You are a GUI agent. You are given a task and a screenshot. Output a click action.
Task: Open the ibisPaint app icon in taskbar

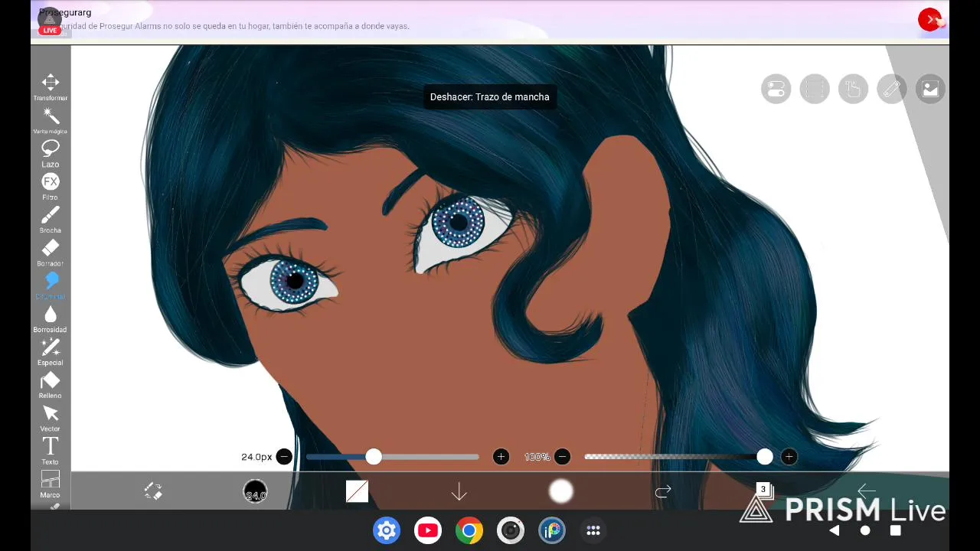(x=552, y=530)
